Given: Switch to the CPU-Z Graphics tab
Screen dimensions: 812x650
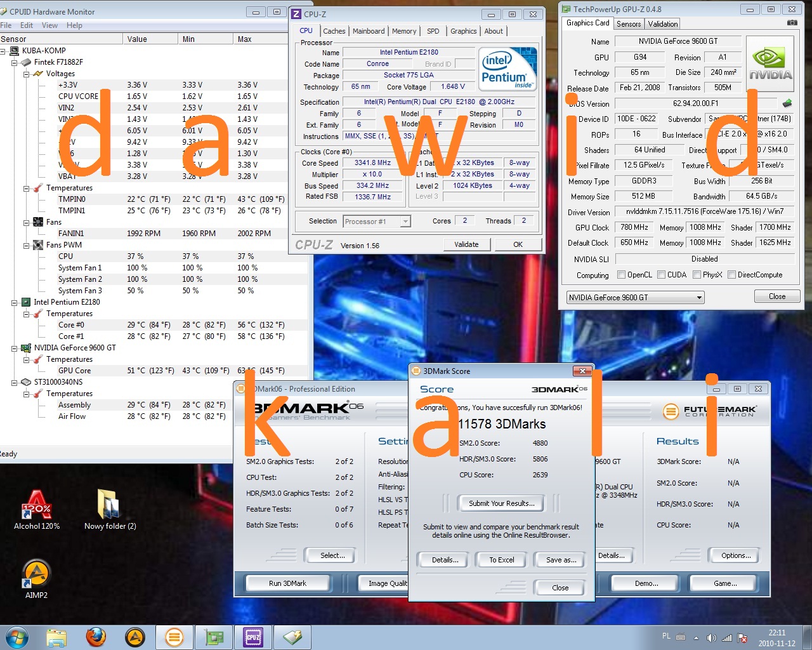Looking at the screenshot, I should point(464,31).
